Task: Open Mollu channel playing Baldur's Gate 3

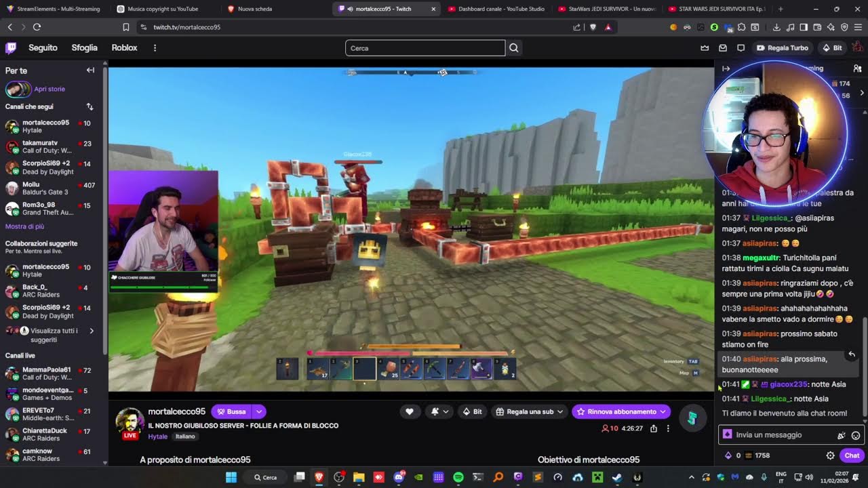Action: (x=51, y=188)
